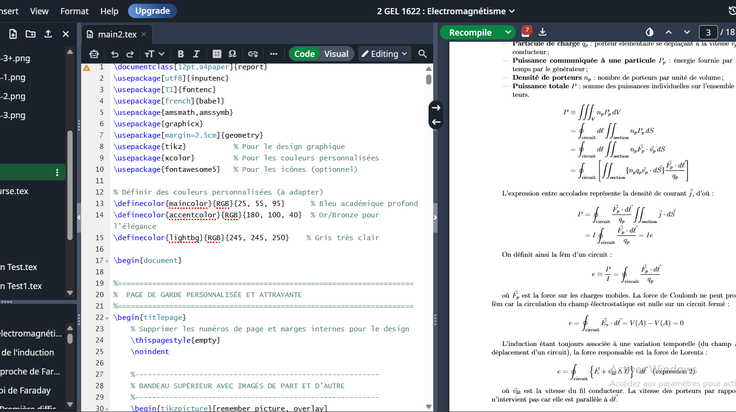The image size is (736, 412).
Task: Jump to outline entry 'proche de Far...'
Action: point(30,371)
